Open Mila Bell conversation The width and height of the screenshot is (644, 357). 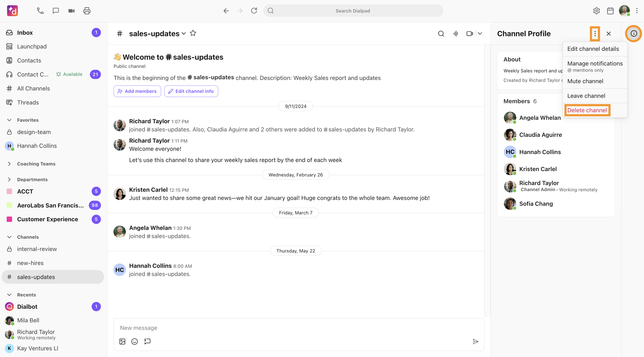click(53, 321)
